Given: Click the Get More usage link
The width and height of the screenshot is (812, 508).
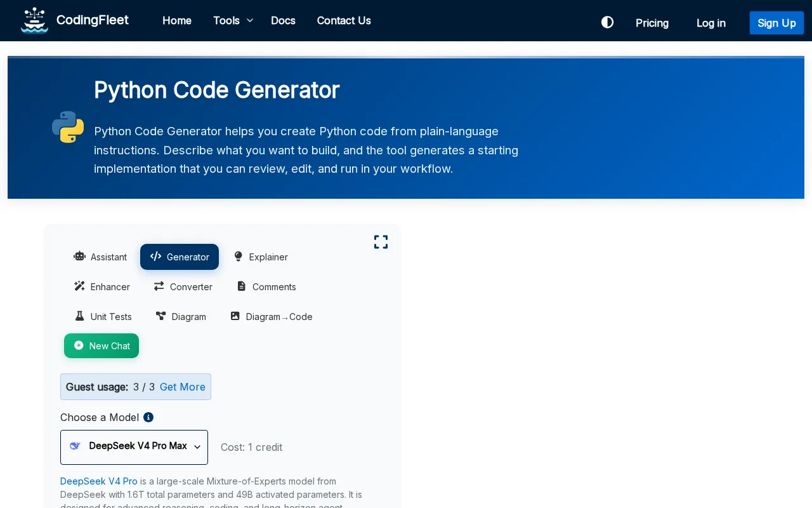Looking at the screenshot, I should point(183,387).
